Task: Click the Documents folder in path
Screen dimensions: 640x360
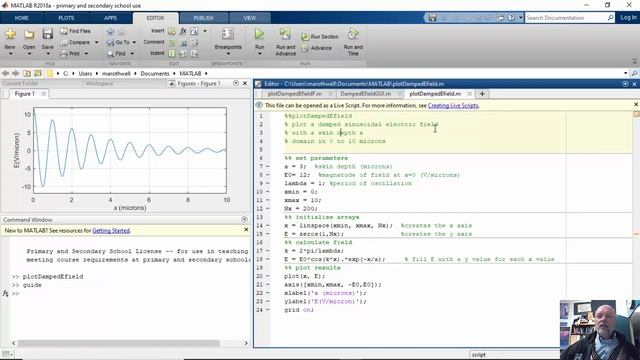Action: pos(155,73)
